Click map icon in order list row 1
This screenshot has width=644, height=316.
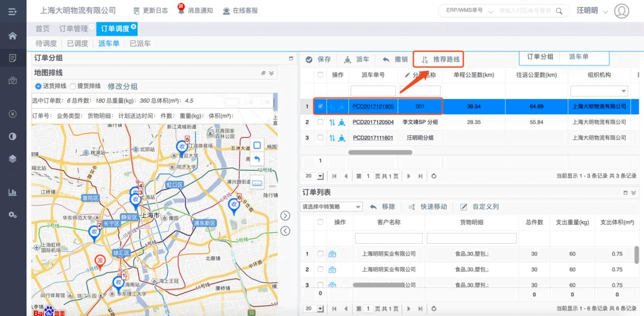(x=332, y=254)
